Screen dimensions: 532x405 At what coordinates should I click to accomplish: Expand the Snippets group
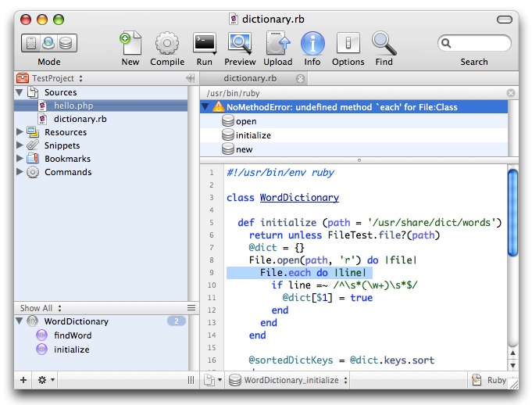[20, 145]
